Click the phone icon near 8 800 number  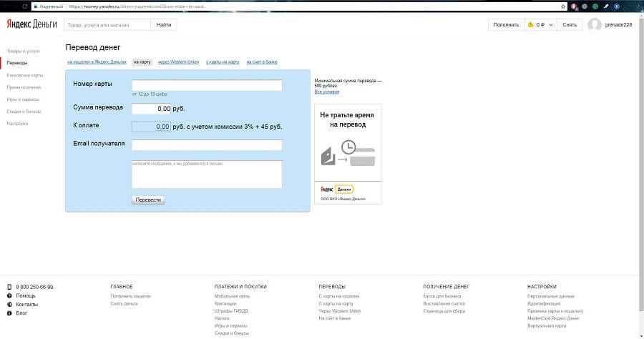coord(9,287)
